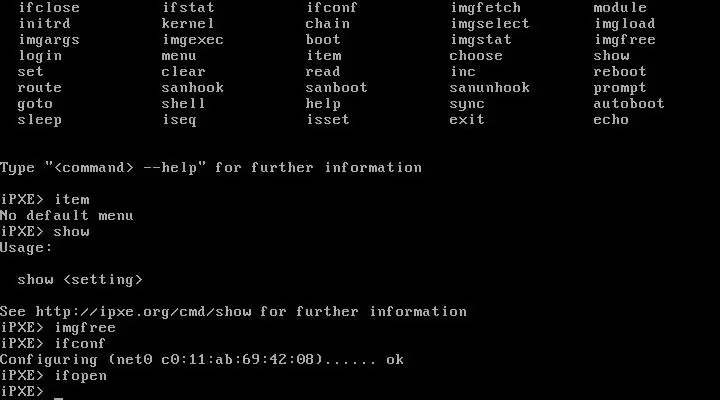Image resolution: width=720 pixels, height=400 pixels.
Task: Click the typed 'ifopen' command
Action: click(x=81, y=376)
